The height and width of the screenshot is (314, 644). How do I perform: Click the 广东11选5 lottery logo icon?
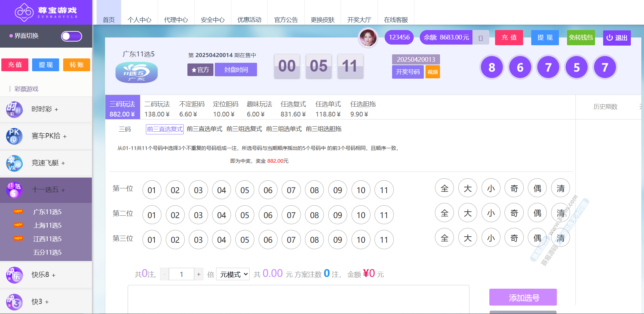136,73
